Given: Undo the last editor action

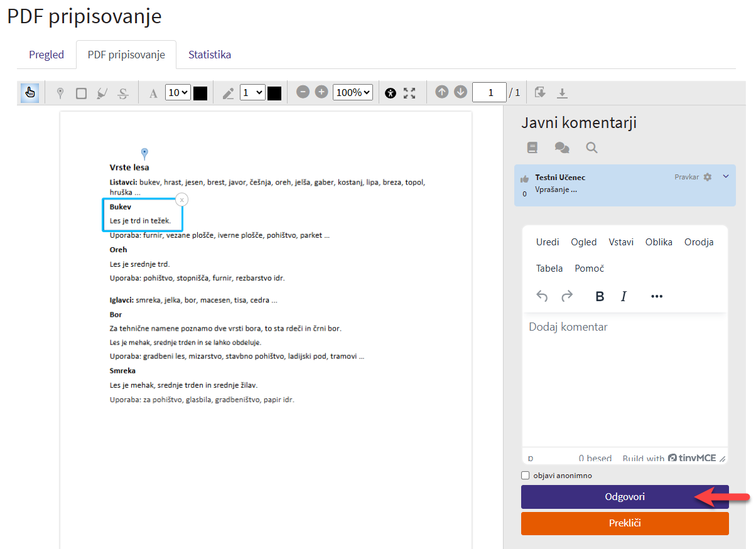Looking at the screenshot, I should coord(542,296).
